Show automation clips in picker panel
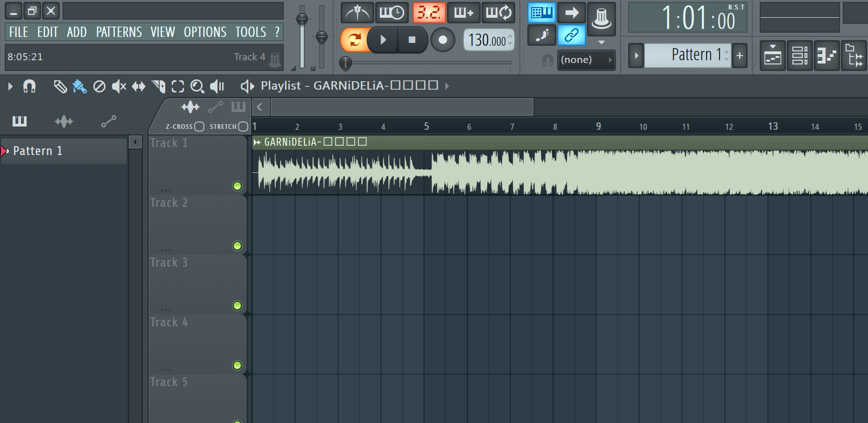Screen dimensions: 868x423 [109, 122]
